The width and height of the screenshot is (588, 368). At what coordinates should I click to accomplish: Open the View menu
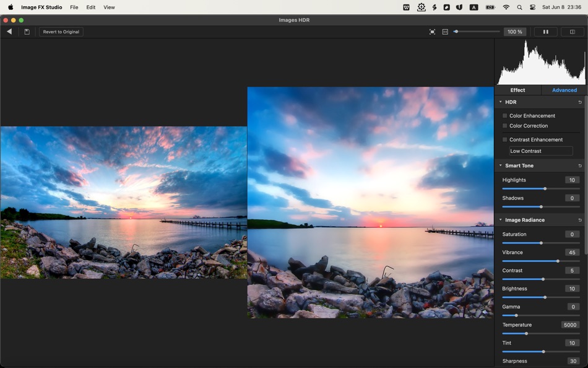coord(109,7)
